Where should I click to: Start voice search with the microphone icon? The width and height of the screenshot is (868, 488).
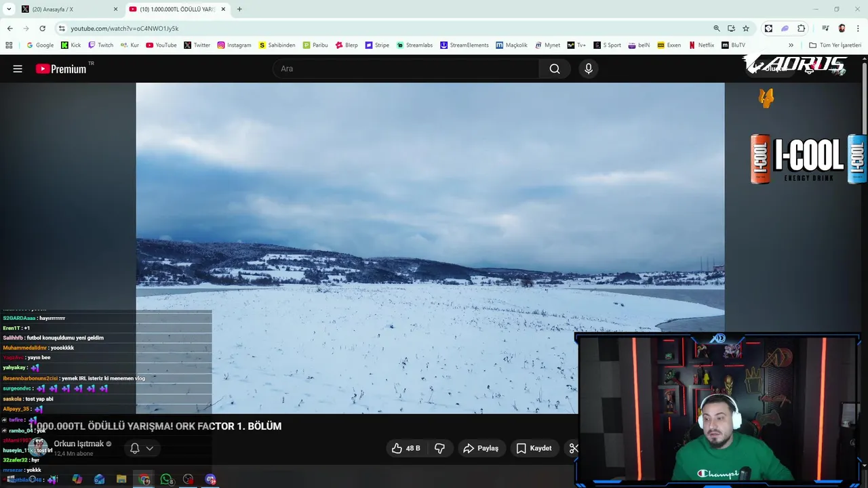coord(589,68)
